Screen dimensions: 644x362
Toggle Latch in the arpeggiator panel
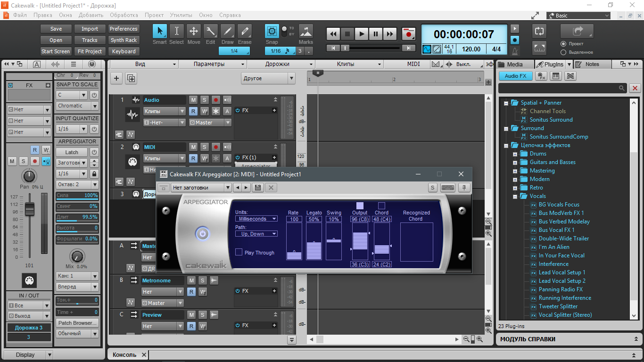click(x=72, y=152)
